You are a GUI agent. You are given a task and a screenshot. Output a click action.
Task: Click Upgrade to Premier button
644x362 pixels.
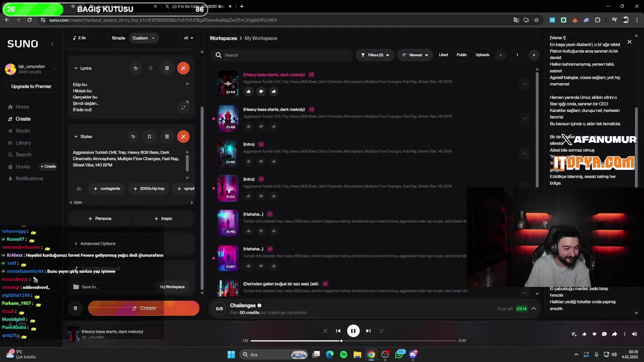tap(31, 86)
